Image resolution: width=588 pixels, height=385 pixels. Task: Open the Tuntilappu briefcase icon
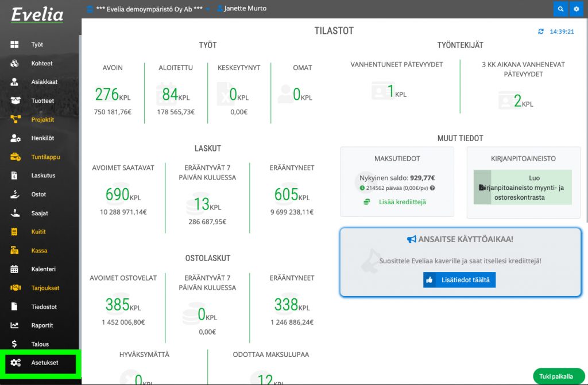pos(16,157)
